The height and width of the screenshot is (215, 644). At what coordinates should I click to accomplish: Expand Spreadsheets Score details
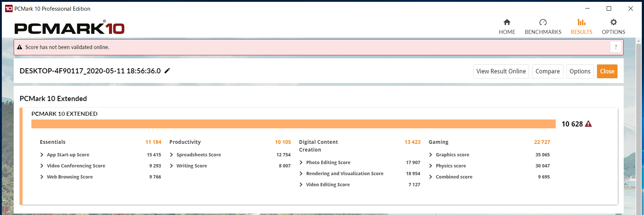171,155
